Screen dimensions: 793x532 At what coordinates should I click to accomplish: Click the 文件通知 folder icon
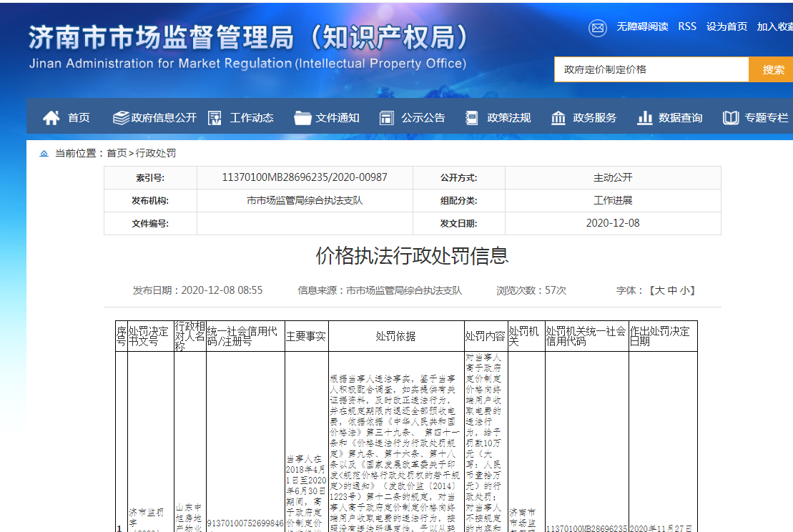pos(302,118)
